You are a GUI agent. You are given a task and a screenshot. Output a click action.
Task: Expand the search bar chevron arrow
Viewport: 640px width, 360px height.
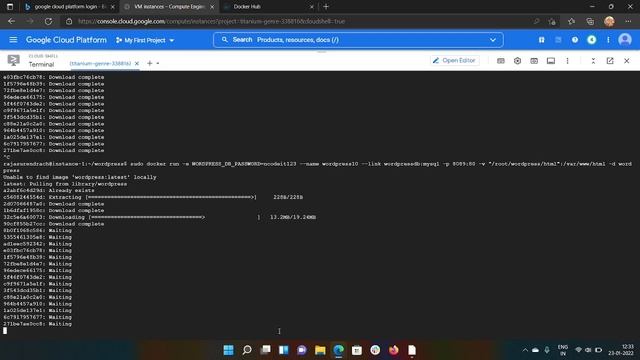tap(493, 40)
